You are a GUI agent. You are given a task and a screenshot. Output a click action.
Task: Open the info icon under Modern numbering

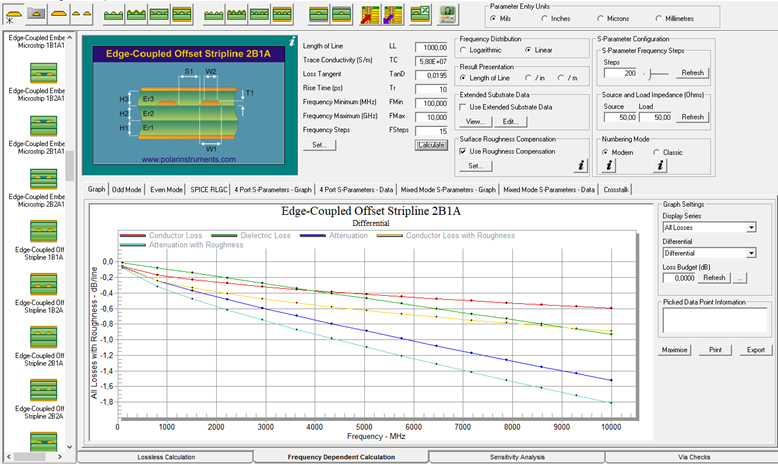pyautogui.click(x=609, y=165)
